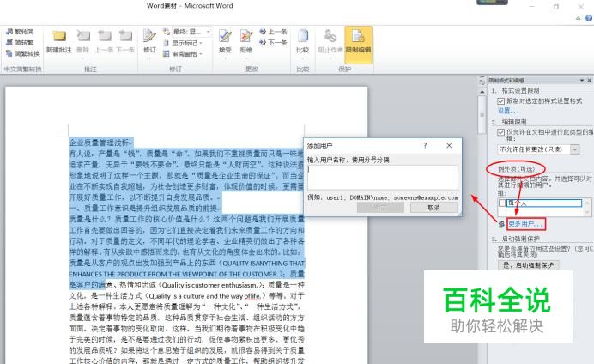Click 是，启动强制保护 button
594x364 pixels.
pos(529,265)
